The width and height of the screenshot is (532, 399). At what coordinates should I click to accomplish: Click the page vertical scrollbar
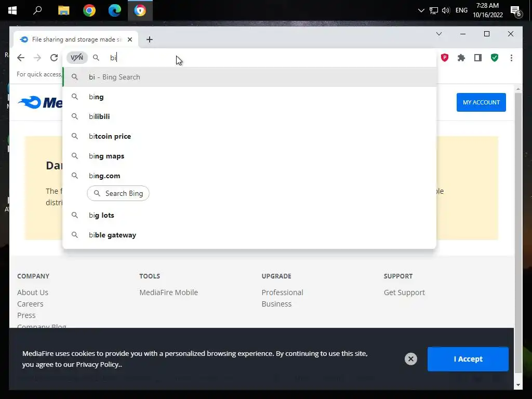coord(518,233)
